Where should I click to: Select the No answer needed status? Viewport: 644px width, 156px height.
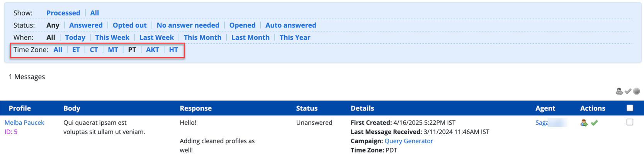(188, 25)
